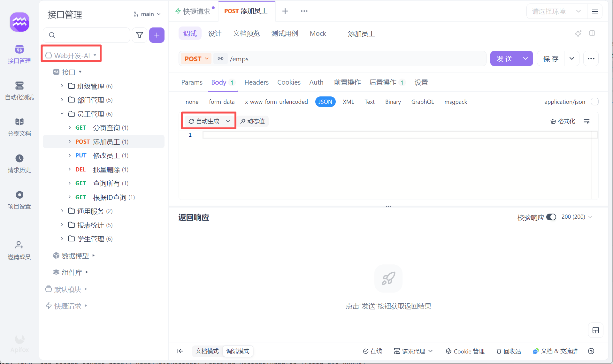Viewport: 613px width, 364px height.
Task: Select the form-data body type
Action: pyautogui.click(x=222, y=102)
